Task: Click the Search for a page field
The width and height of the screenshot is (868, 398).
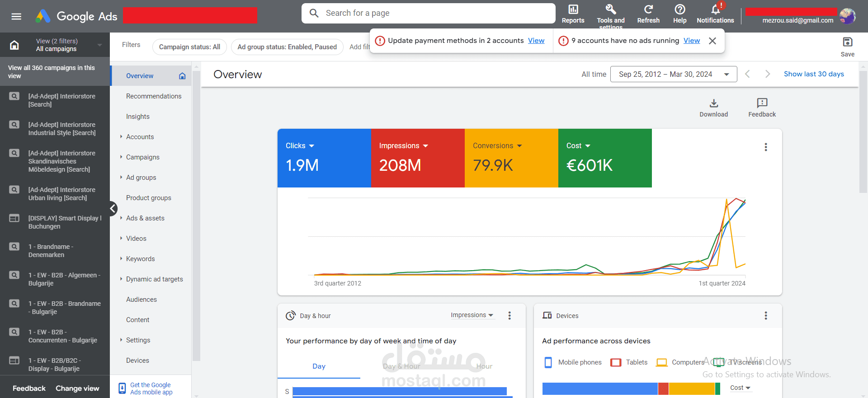Action: click(428, 13)
